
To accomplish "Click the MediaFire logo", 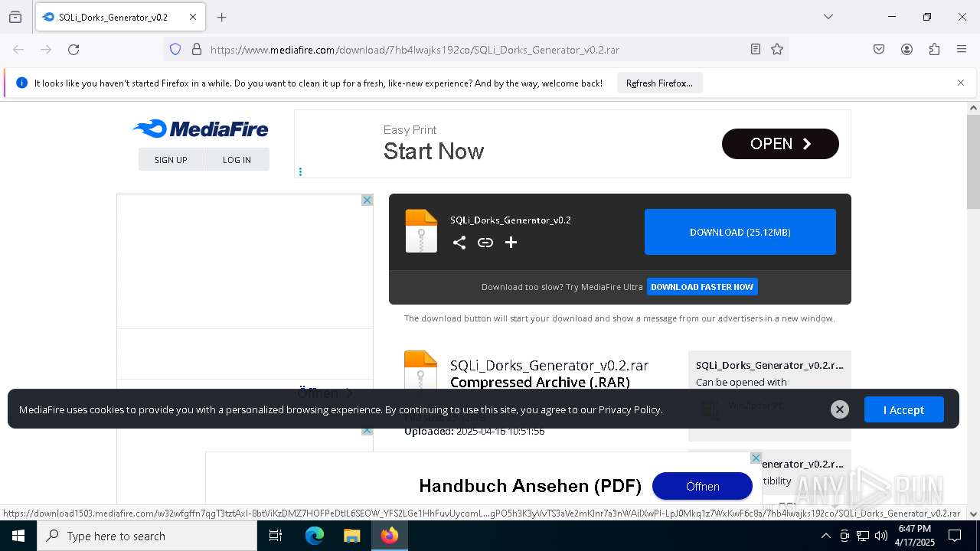I will tap(200, 129).
